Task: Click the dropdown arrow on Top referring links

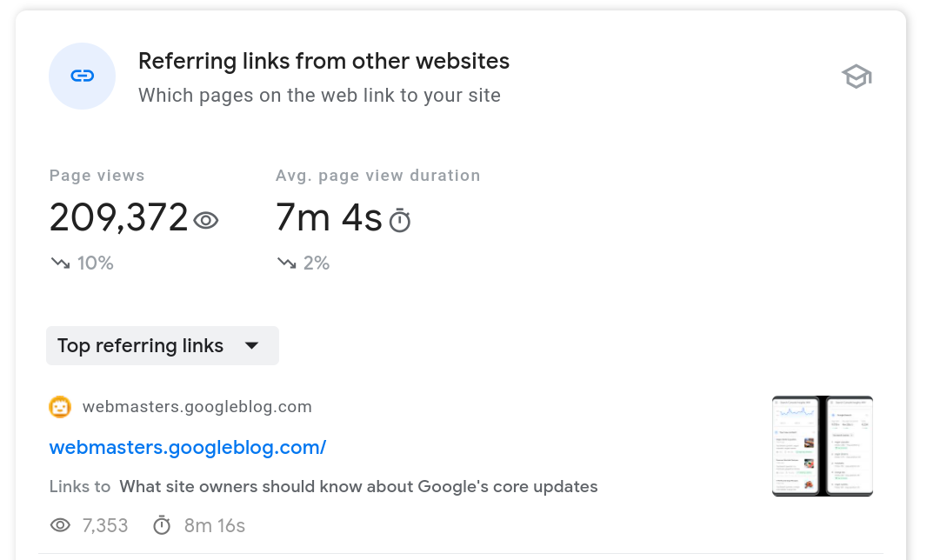Action: tap(252, 345)
